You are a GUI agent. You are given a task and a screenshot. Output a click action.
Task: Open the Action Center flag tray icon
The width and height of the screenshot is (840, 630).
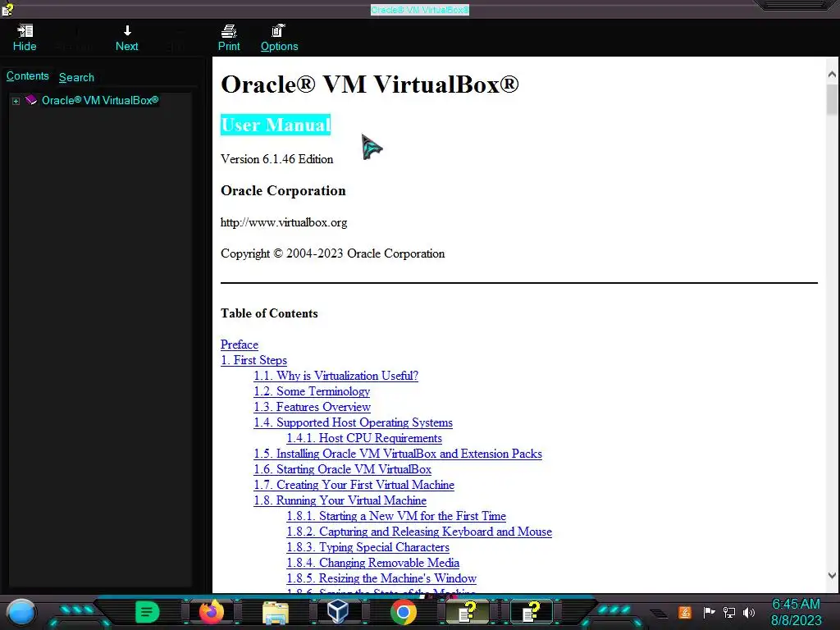(x=709, y=612)
